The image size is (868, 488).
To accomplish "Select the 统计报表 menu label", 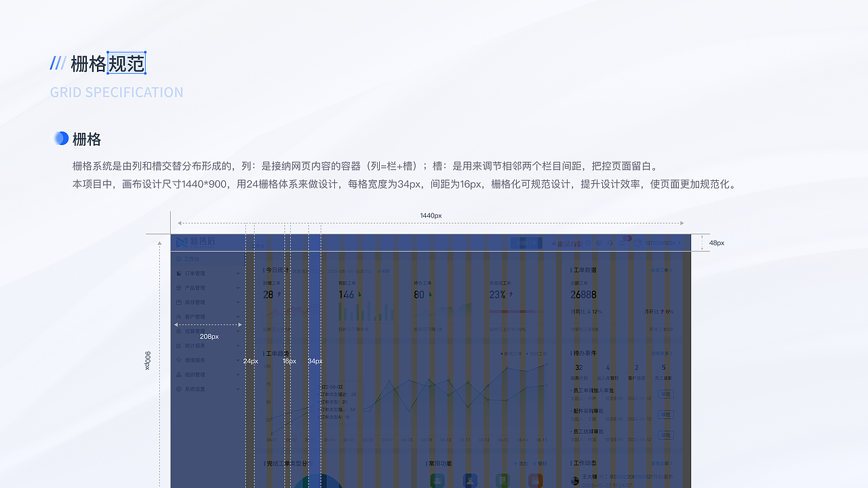I will (x=195, y=346).
